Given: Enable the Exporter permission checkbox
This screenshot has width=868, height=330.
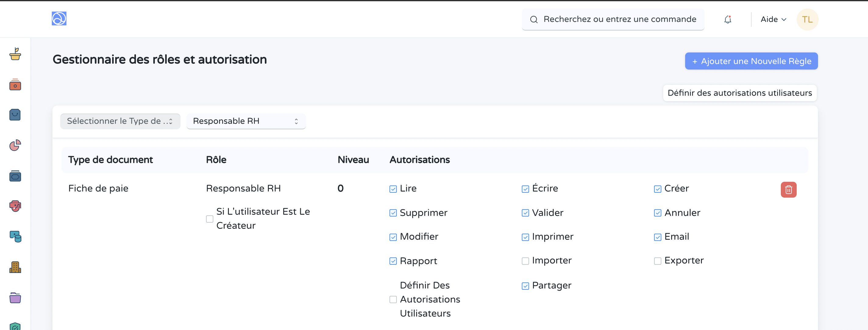Looking at the screenshot, I should (657, 261).
